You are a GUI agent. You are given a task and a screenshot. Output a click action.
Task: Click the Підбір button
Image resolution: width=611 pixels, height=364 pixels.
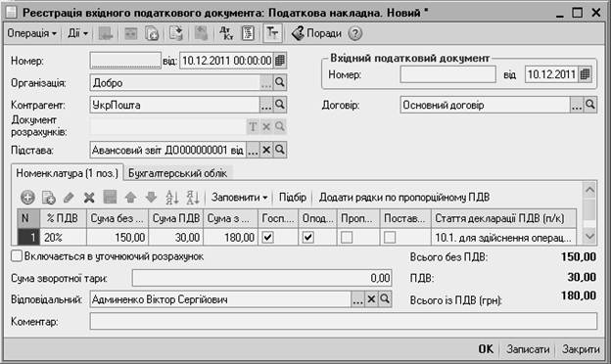292,198
